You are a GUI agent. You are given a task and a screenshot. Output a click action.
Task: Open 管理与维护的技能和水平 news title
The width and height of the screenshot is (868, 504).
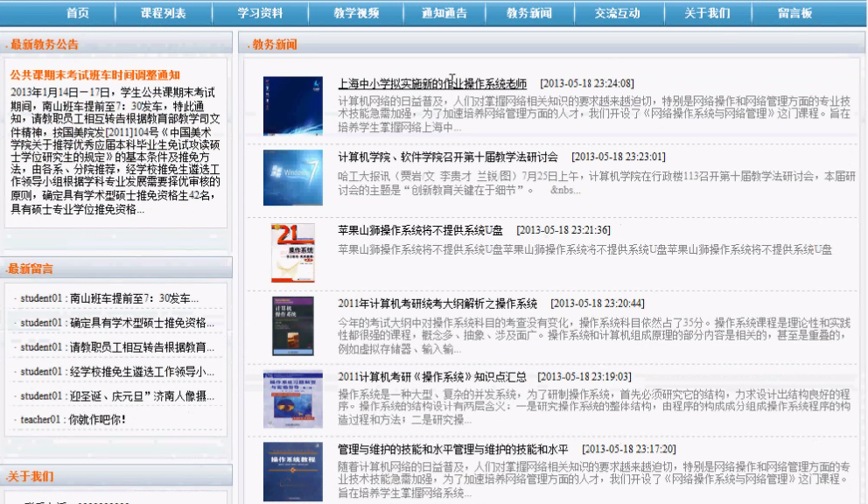point(453,449)
